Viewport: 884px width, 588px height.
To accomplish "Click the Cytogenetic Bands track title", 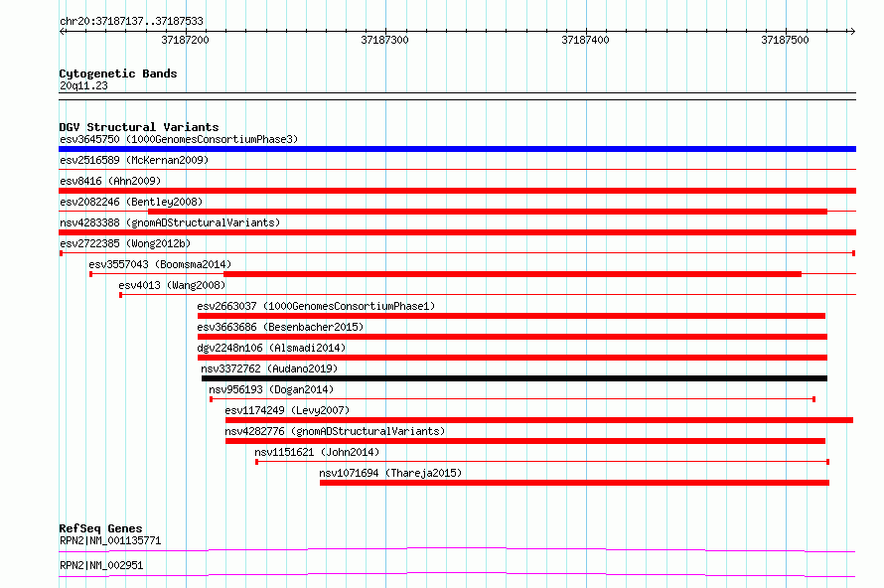I will pyautogui.click(x=118, y=73).
